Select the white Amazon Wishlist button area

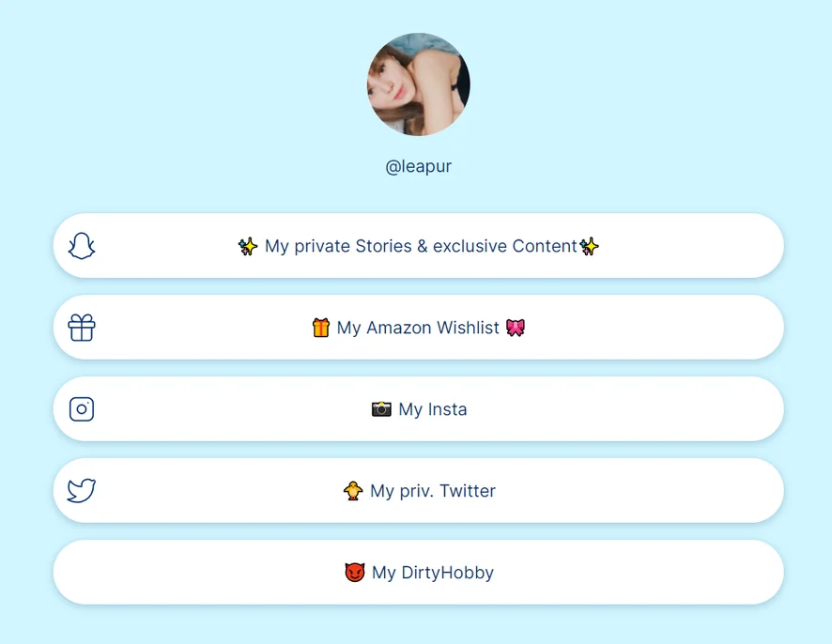pos(419,328)
